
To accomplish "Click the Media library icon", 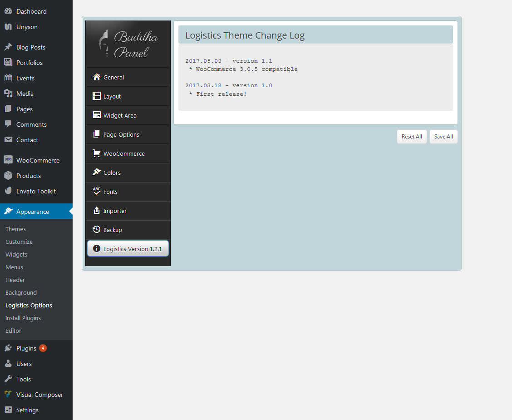I will 8,94.
